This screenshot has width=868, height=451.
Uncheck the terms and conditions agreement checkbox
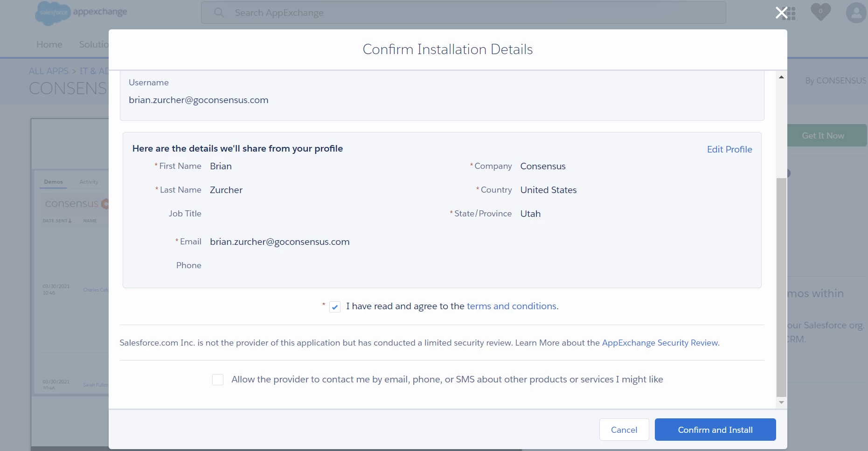[335, 307]
